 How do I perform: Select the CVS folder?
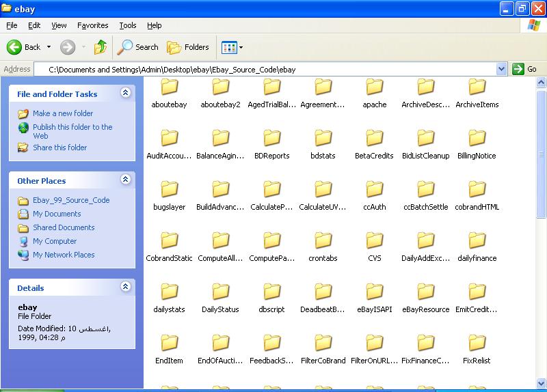point(375,241)
